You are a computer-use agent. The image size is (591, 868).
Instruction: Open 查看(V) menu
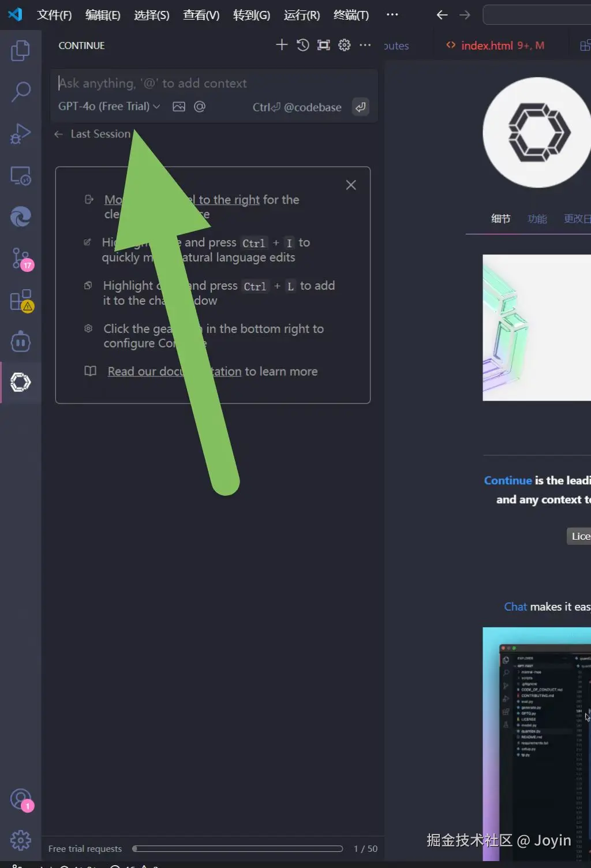(x=201, y=15)
